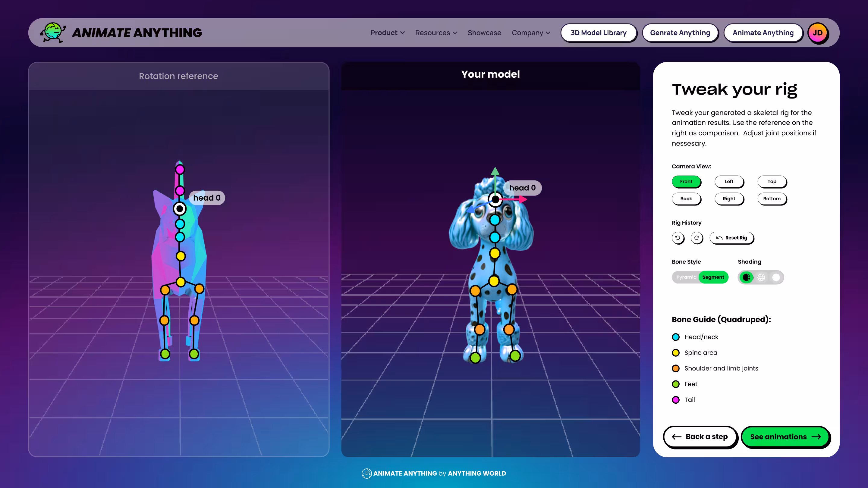The width and height of the screenshot is (868, 488).
Task: Select upper cyan neck joint on Your model
Action: 495,220
